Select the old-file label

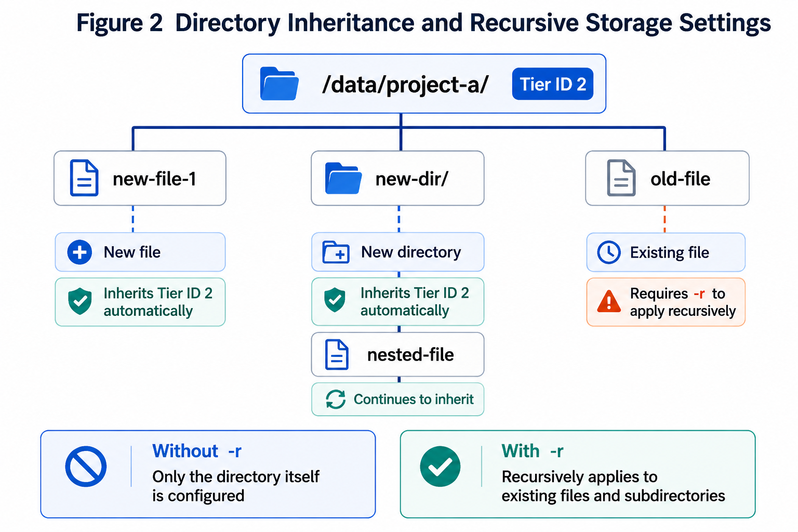pos(681,179)
